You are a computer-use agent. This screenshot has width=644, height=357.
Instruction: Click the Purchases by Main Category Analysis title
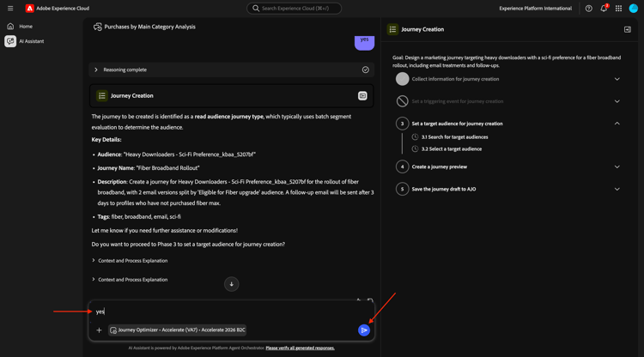coord(150,27)
